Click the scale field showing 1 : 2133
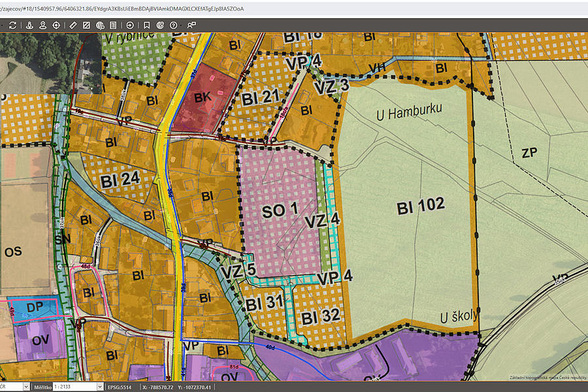The image size is (588, 392). (75, 387)
